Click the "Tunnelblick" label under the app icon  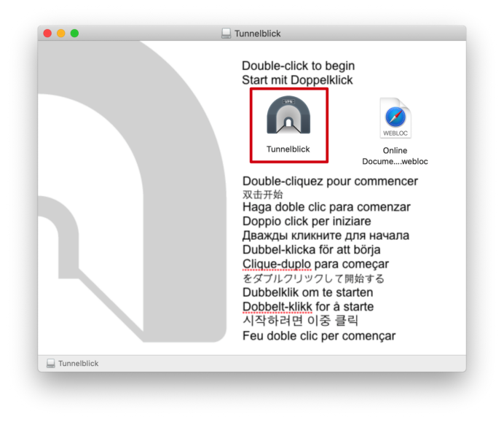288,149
